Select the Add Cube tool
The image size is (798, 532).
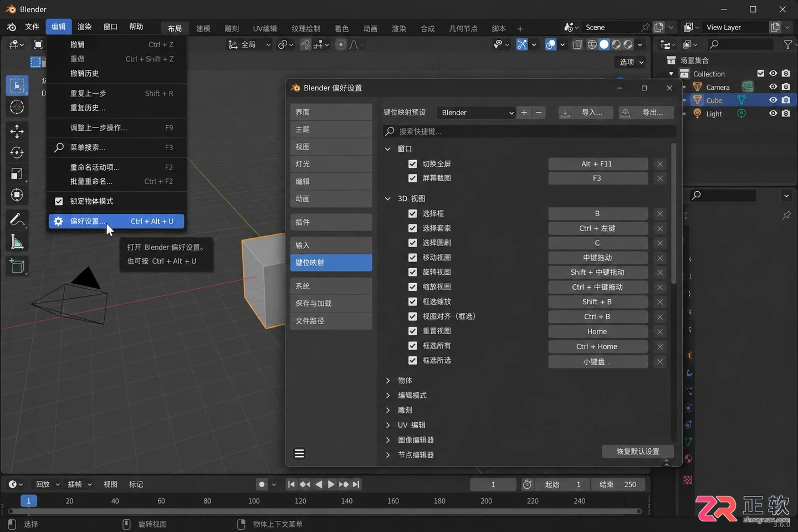pyautogui.click(x=17, y=267)
